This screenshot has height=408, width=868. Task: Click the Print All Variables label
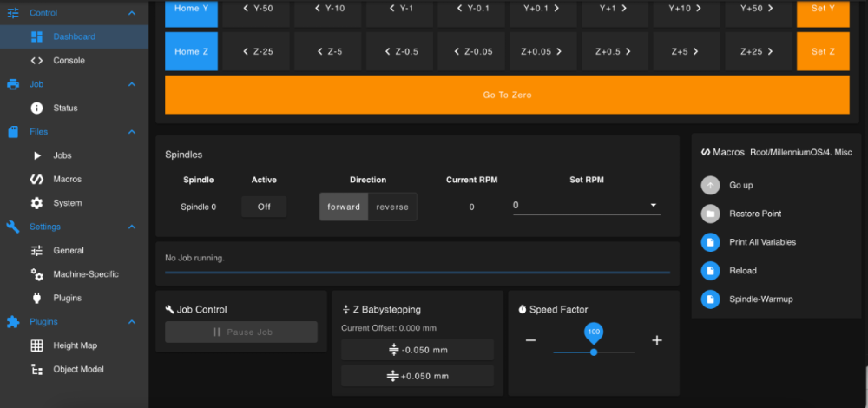pos(763,242)
